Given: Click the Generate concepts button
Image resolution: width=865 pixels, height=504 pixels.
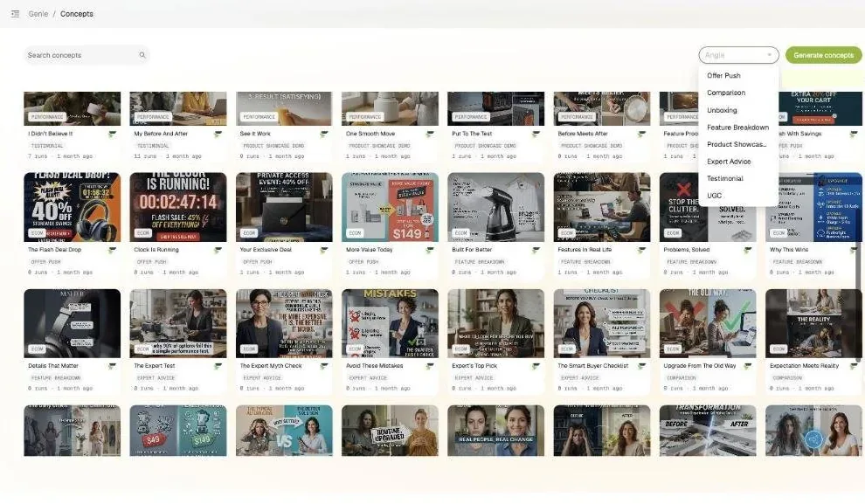Looking at the screenshot, I should point(823,55).
